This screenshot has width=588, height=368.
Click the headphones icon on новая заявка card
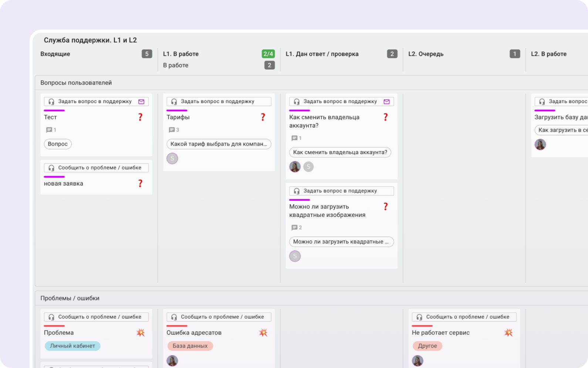[x=51, y=168]
